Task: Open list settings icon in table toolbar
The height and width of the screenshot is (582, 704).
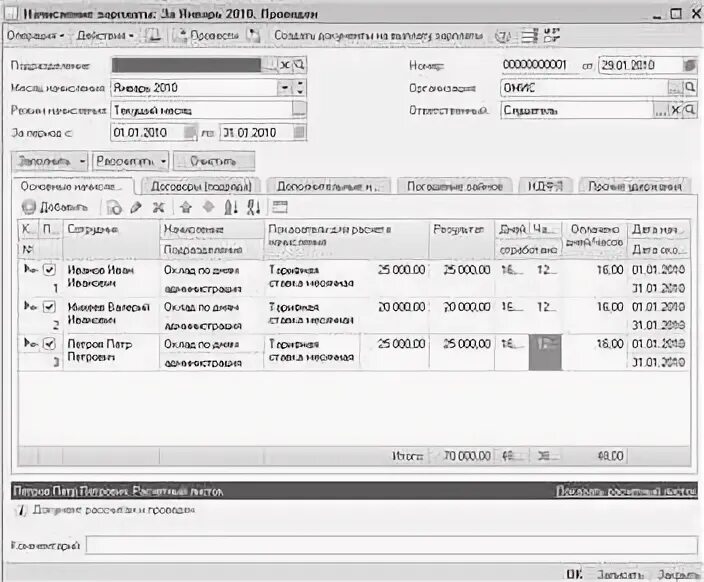Action: pyautogui.click(x=280, y=207)
